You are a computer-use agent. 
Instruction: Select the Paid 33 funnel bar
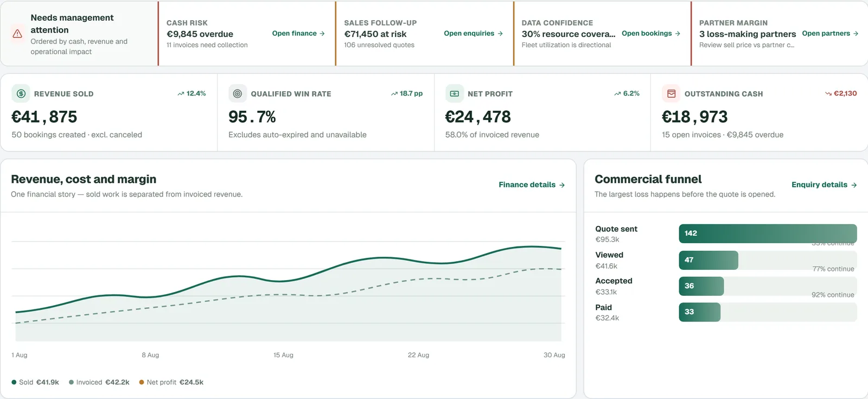click(x=700, y=312)
